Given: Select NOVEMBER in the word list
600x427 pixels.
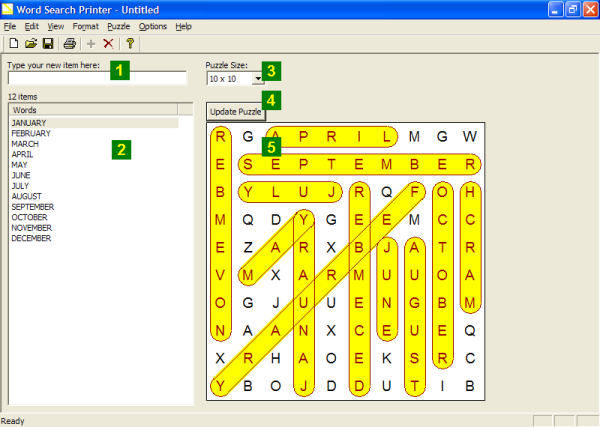Looking at the screenshot, I should pyautogui.click(x=31, y=228).
